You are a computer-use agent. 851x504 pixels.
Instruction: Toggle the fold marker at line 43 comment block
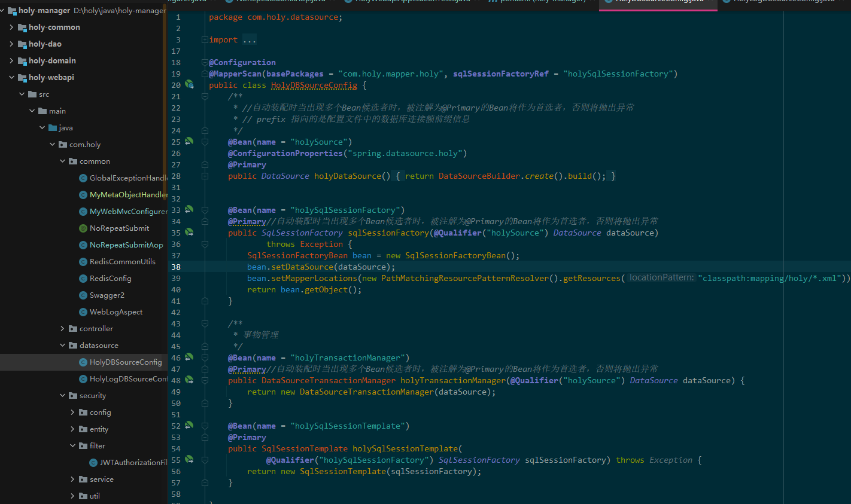coord(205,323)
